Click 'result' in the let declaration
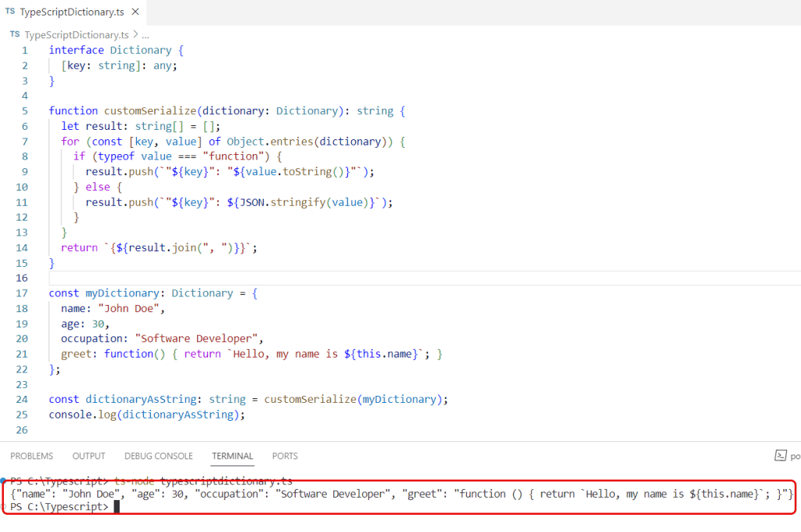Viewport: 801px width, 532px height. point(104,126)
